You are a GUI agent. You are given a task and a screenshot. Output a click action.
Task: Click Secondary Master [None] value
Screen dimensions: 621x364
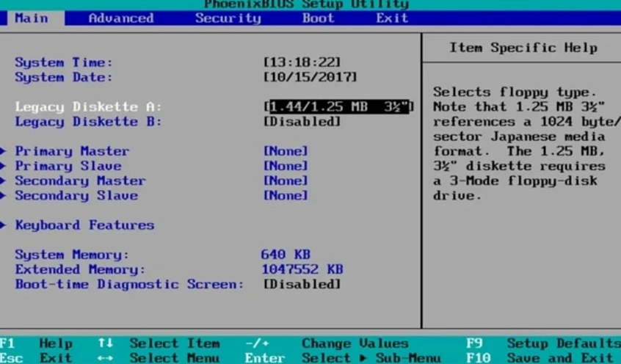tap(286, 181)
